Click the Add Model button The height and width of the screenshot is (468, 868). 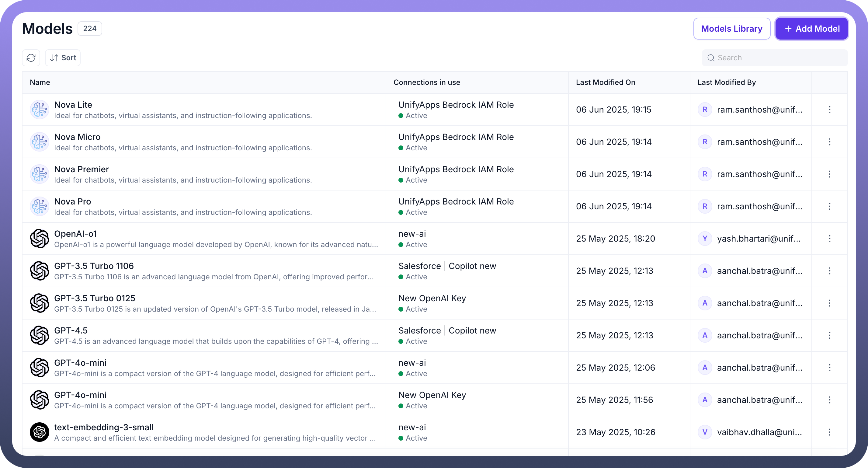pos(811,29)
